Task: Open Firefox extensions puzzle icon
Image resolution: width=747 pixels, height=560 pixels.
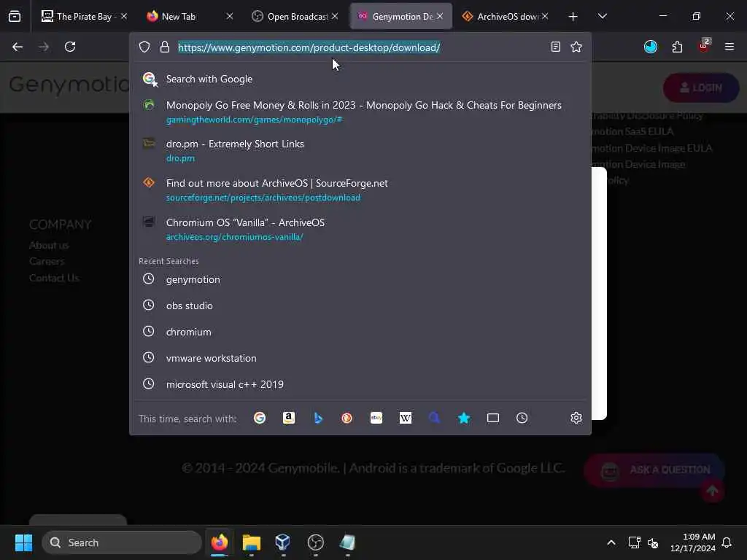Action: point(677,47)
